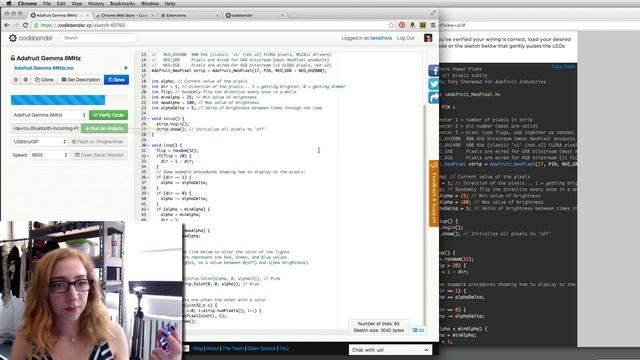
Task: Open the Speed 9600 baud dropdown
Action: point(49,155)
